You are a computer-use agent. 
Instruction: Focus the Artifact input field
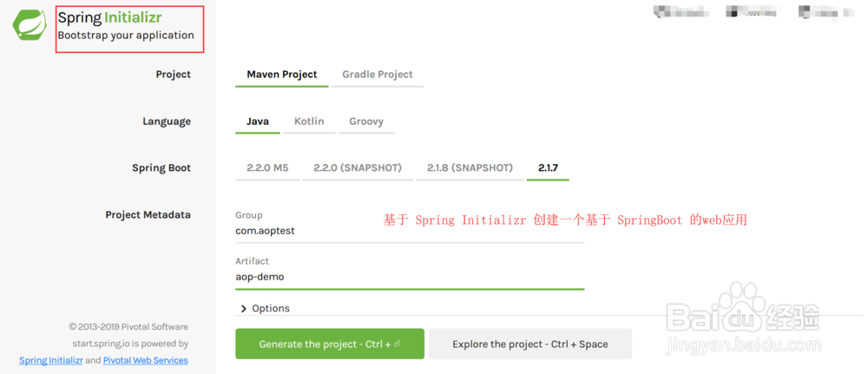410,277
